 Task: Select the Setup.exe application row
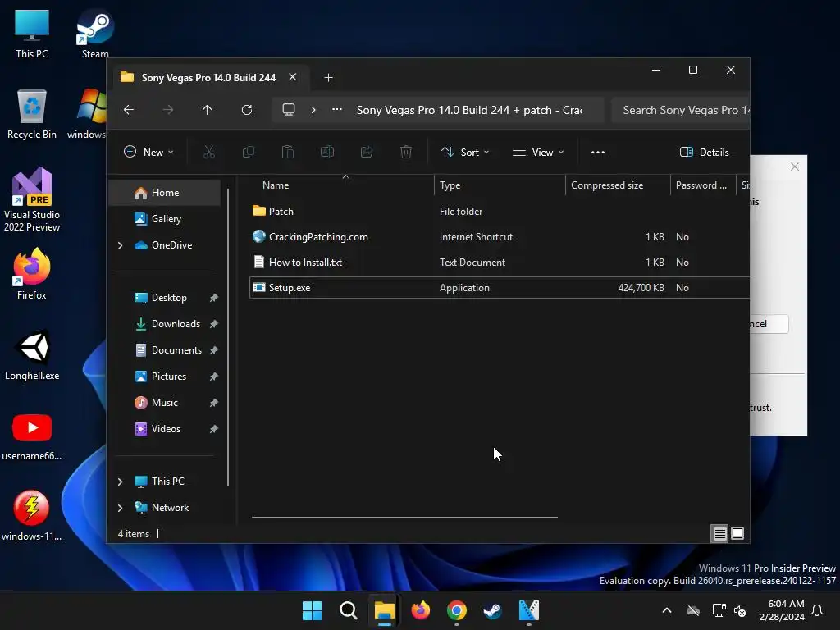point(500,288)
